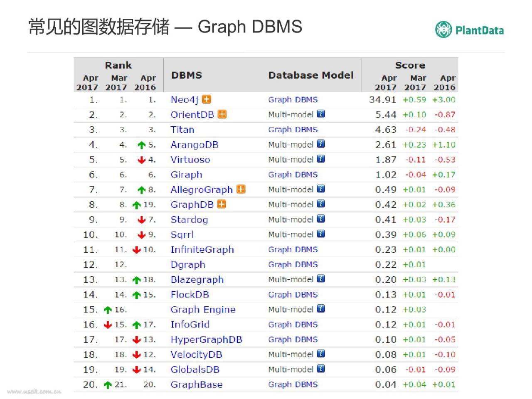Open the Giraph link
Image resolution: width=532 pixels, height=399 pixels.
click(186, 175)
